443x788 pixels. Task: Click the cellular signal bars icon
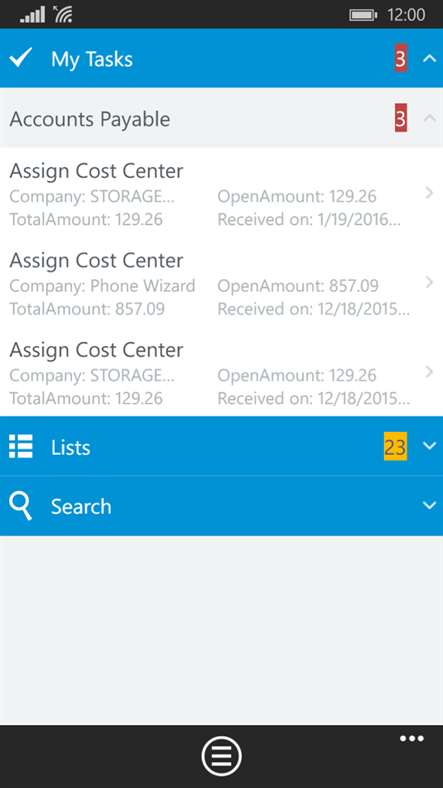pos(33,16)
